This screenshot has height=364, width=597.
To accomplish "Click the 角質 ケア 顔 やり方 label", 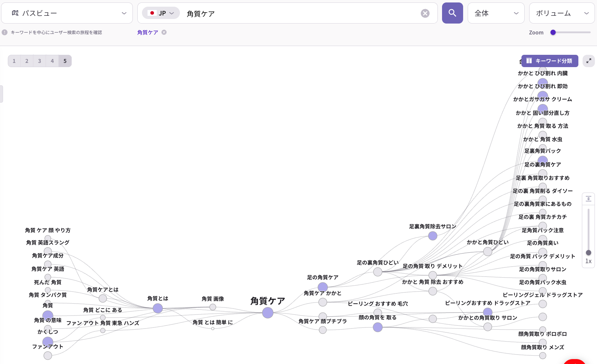I will pyautogui.click(x=48, y=230).
